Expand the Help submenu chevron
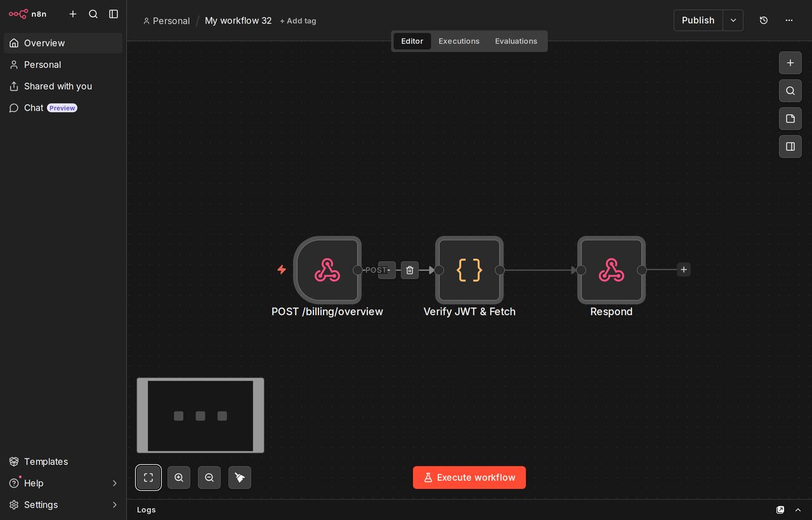Image resolution: width=812 pixels, height=520 pixels. click(115, 483)
